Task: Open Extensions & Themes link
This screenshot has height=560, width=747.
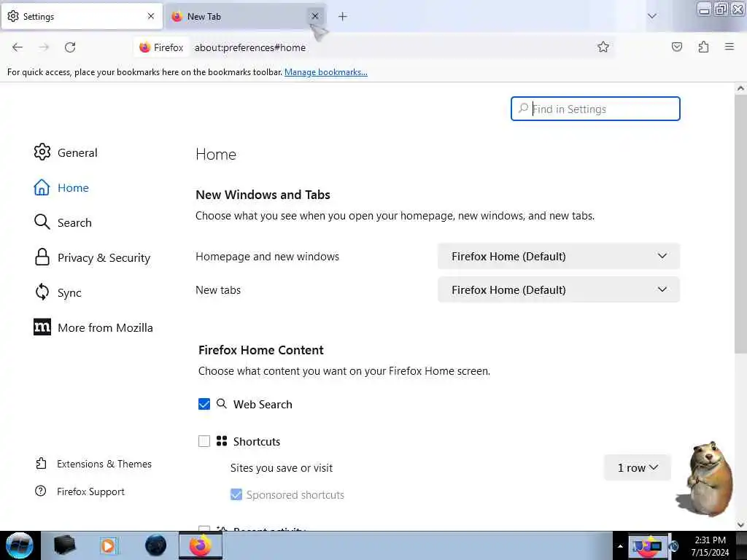Action: 93,464
